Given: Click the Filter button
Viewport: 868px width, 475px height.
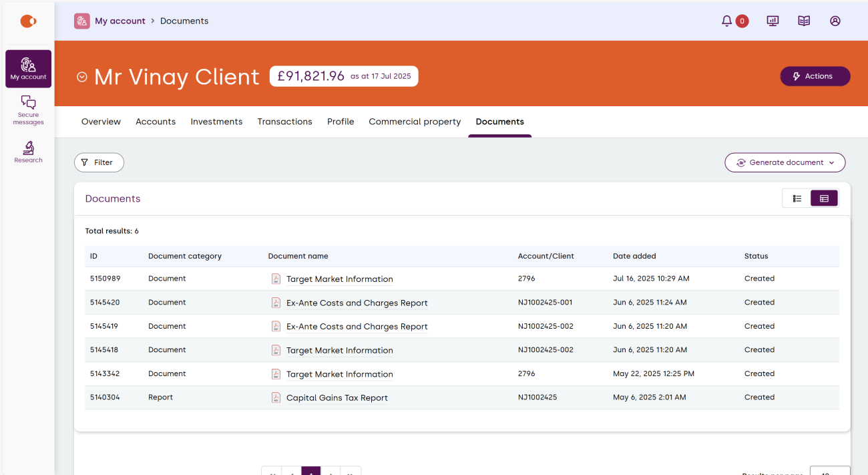Looking at the screenshot, I should pyautogui.click(x=99, y=162).
